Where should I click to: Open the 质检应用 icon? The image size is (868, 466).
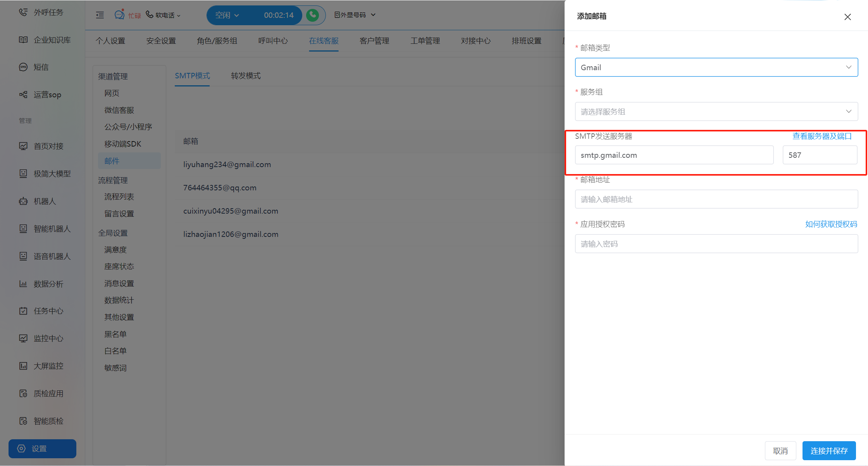pos(23,394)
